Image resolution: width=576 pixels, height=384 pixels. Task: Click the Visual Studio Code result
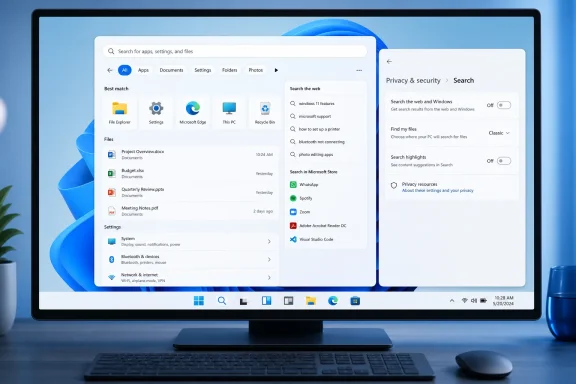pyautogui.click(x=312, y=239)
